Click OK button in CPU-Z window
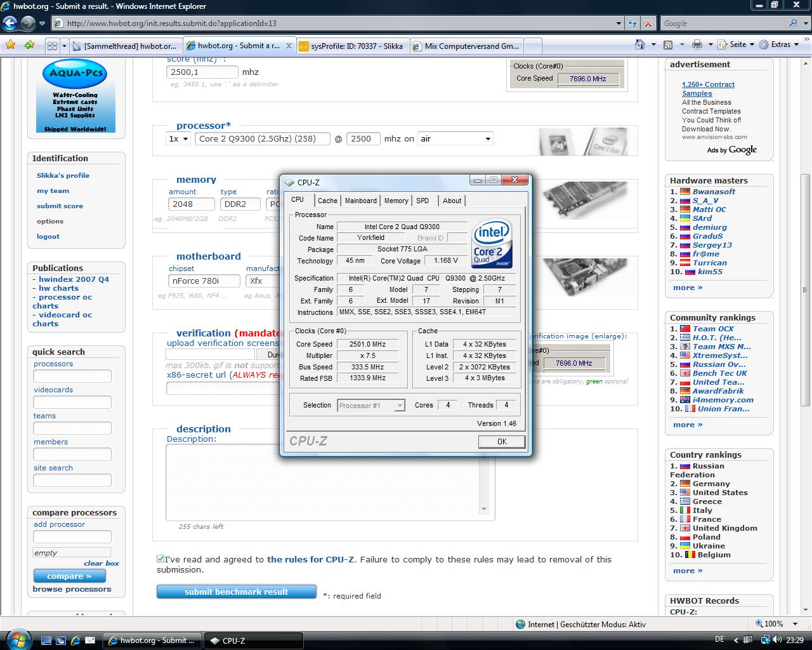The image size is (812, 650). coord(502,441)
